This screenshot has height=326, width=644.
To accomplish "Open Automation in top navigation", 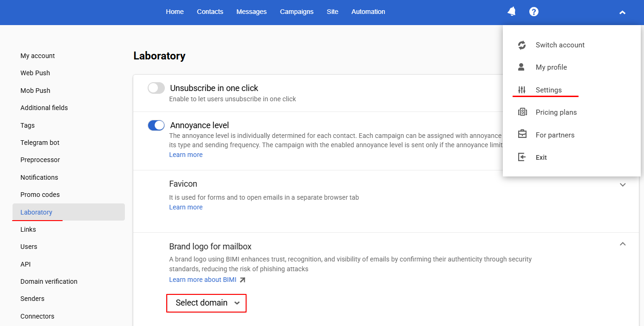I will pyautogui.click(x=368, y=12).
